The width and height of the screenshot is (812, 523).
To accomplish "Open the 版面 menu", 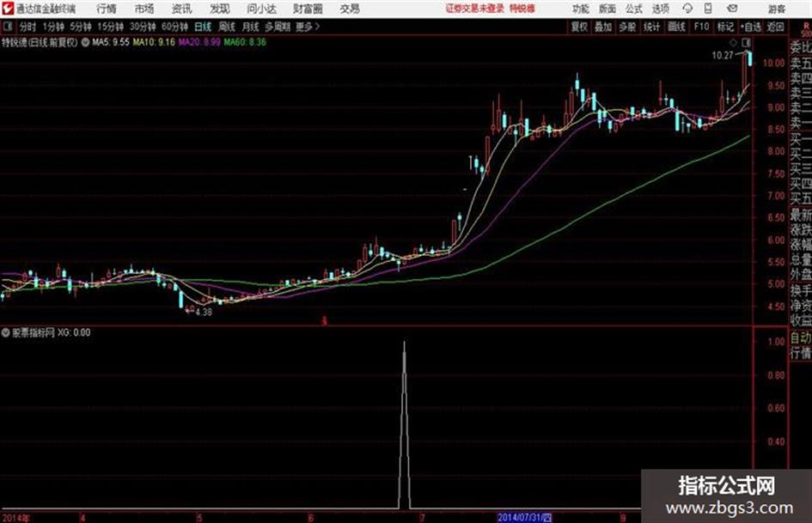I will pos(607,9).
